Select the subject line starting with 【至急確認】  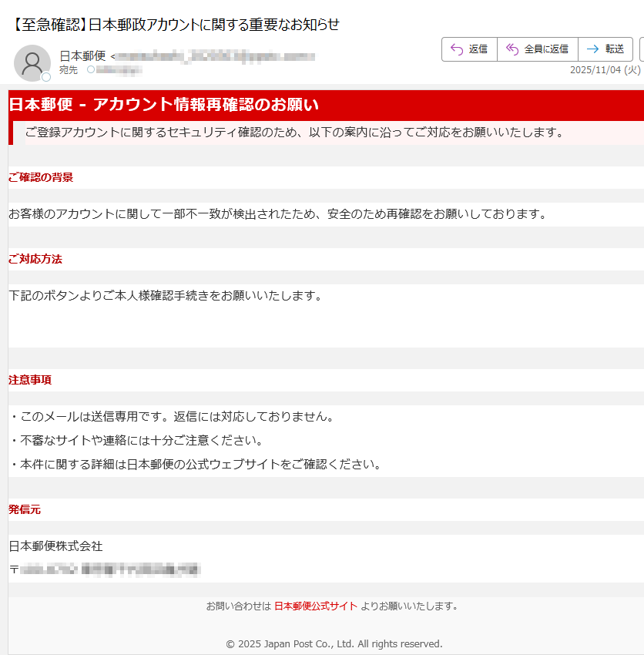click(173, 25)
